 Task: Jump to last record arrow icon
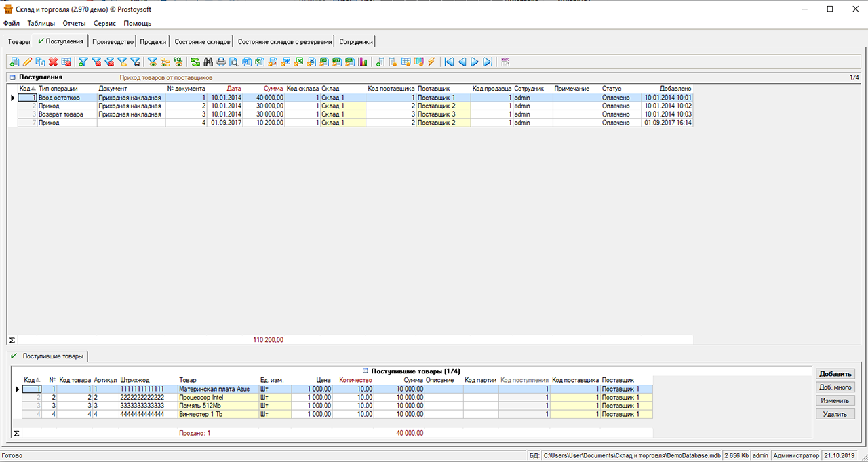[488, 62]
